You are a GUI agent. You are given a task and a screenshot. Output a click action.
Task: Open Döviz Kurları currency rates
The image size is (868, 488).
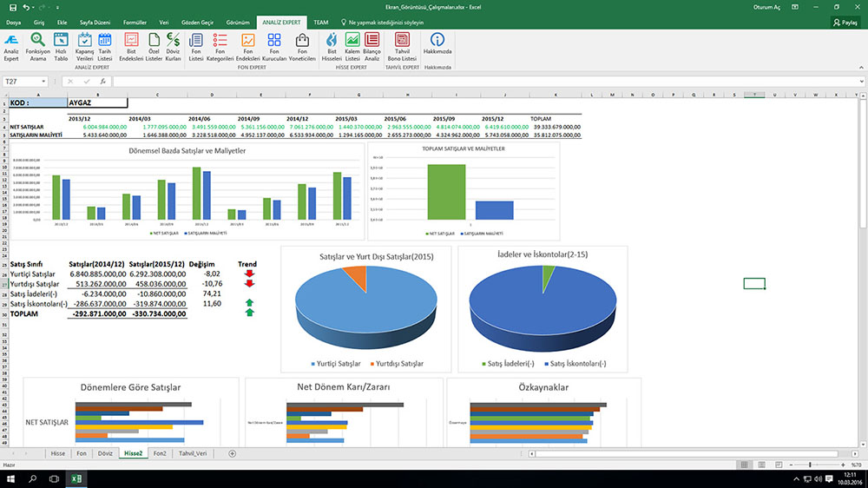point(174,47)
